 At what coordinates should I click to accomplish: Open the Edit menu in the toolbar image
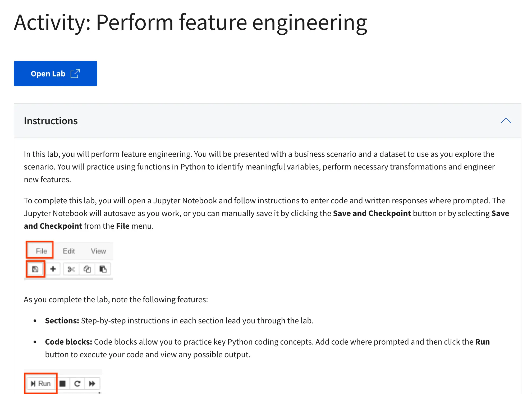click(69, 251)
